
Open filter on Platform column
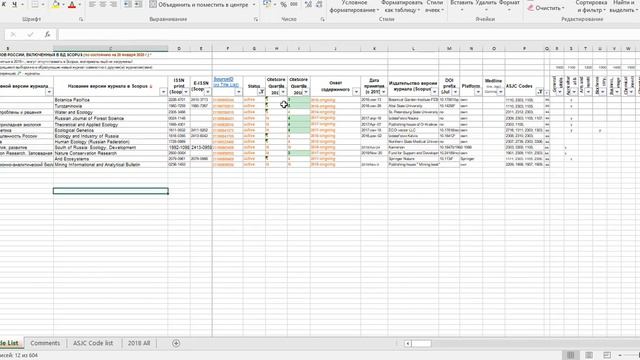click(478, 92)
